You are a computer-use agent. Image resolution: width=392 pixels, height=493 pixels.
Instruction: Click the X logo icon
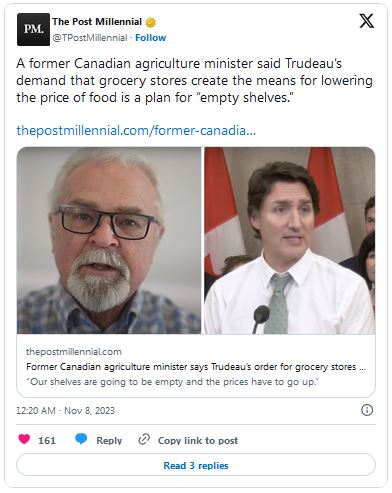click(366, 21)
